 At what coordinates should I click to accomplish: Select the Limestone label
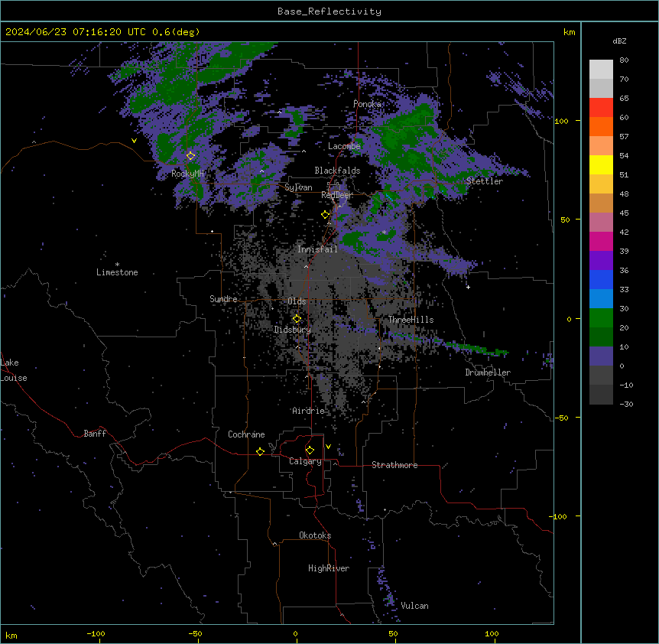pos(117,272)
